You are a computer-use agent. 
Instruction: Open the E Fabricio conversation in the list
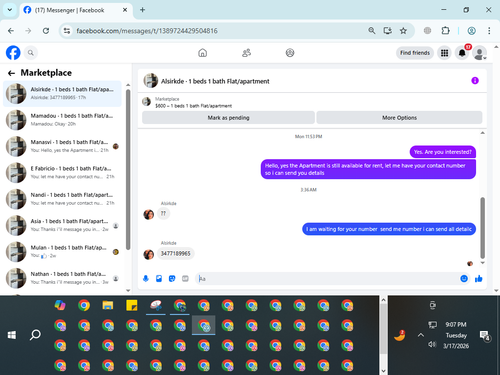tap(62, 172)
